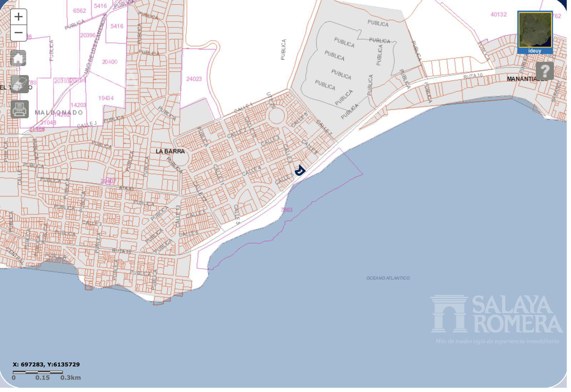The width and height of the screenshot is (571, 392).
Task: Return to home map extent
Action: 19,58
